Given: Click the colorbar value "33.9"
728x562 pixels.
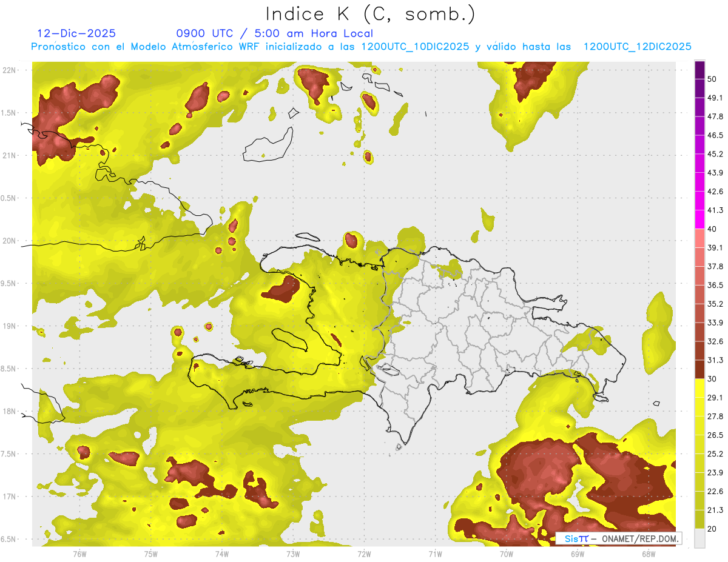Looking at the screenshot, I should pyautogui.click(x=715, y=323).
